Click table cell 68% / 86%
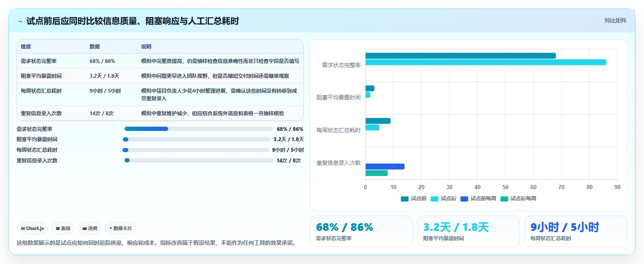Viewport: 644px width, 264px height. 102,61
